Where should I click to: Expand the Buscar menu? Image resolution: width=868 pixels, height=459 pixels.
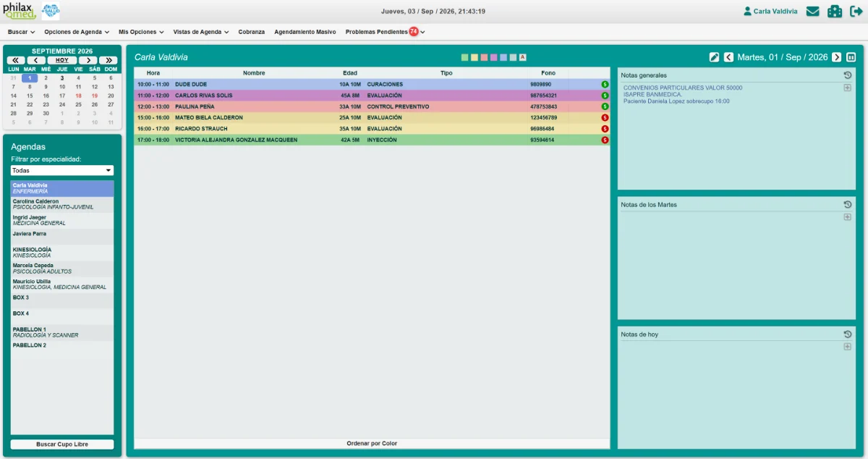point(21,32)
